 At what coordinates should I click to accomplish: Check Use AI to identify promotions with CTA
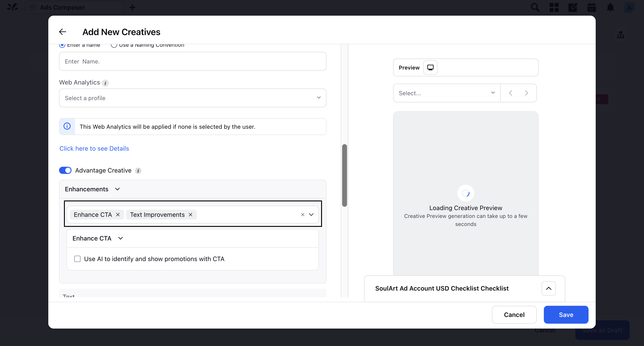click(x=77, y=259)
